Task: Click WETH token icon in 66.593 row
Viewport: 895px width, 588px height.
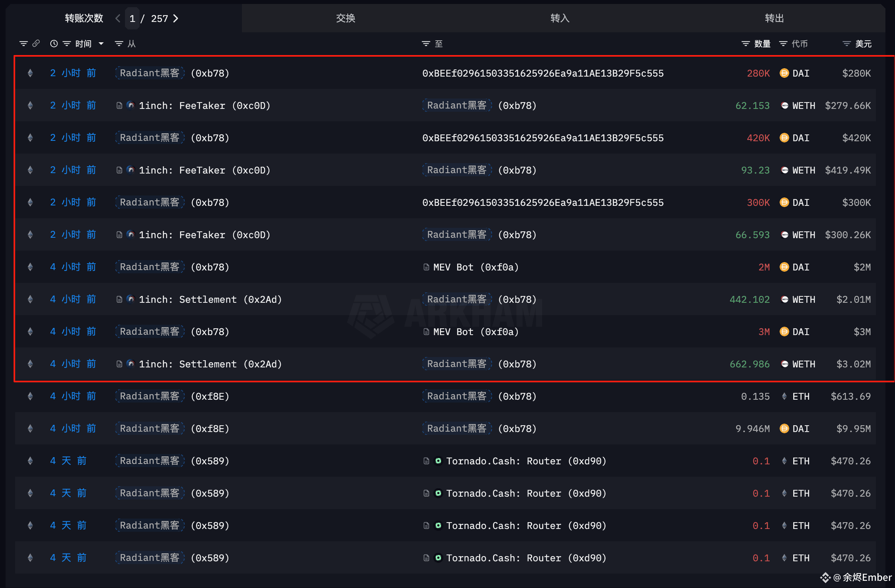Action: (x=784, y=235)
